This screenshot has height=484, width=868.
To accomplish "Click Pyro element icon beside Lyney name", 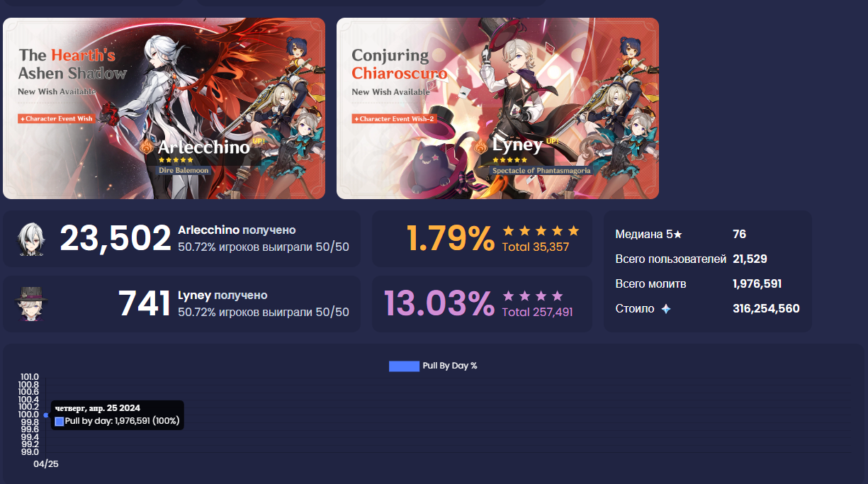I will (x=480, y=147).
